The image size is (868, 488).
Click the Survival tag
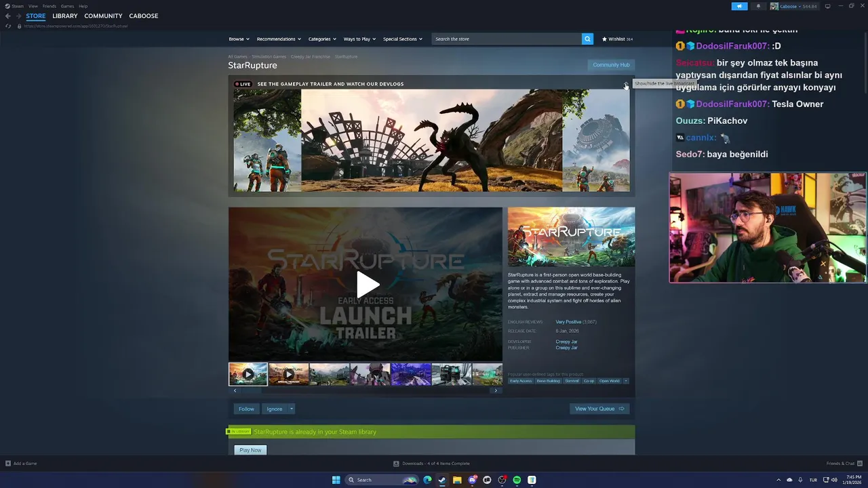tap(572, 381)
